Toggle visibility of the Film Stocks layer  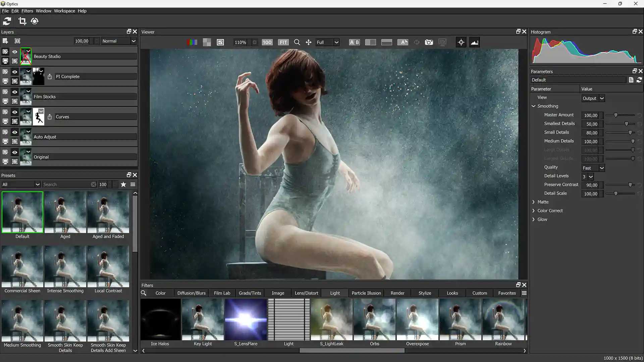[14, 92]
